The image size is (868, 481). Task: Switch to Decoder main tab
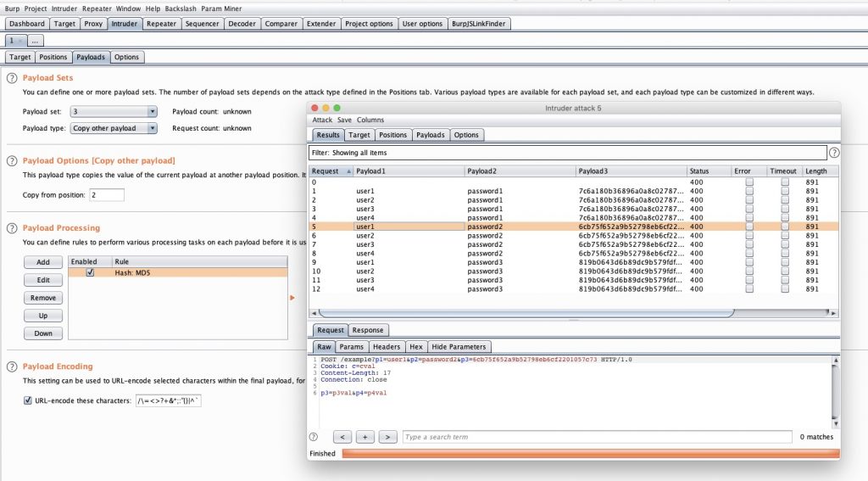point(242,24)
